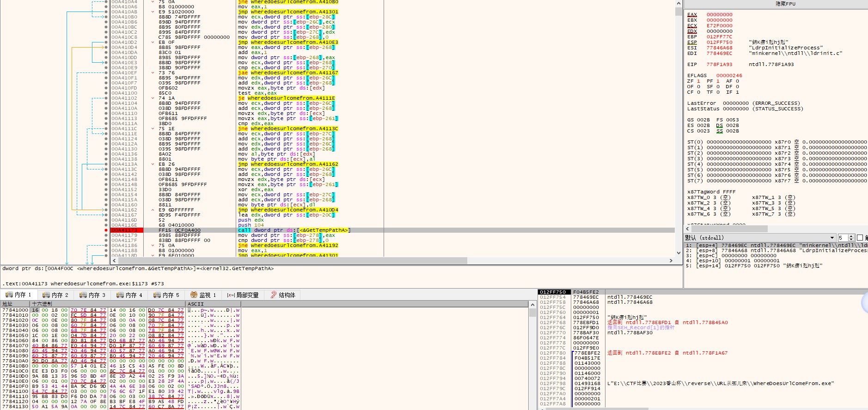Switch to the 内存 3 tab
The height and width of the screenshot is (410, 868).
[92, 295]
